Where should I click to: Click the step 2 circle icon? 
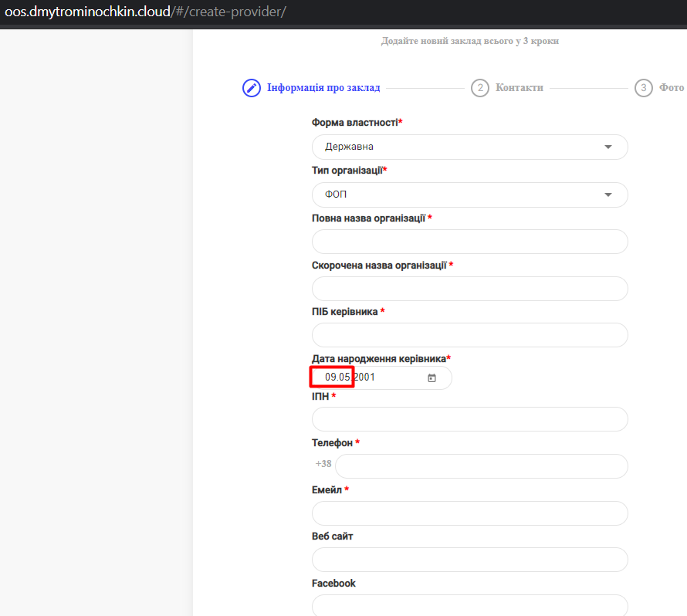480,88
